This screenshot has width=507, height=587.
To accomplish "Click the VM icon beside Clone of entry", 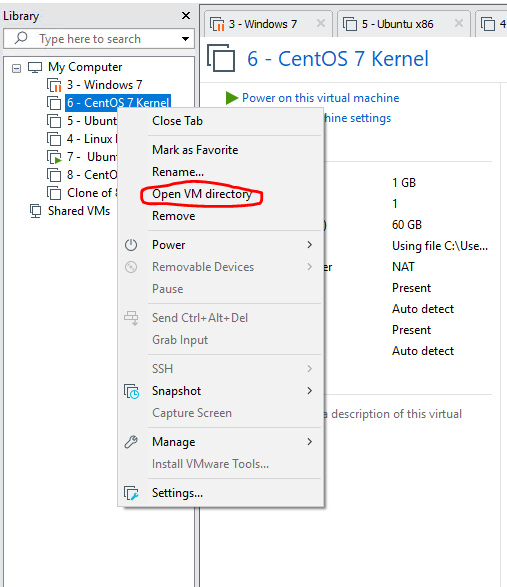I will [54, 193].
